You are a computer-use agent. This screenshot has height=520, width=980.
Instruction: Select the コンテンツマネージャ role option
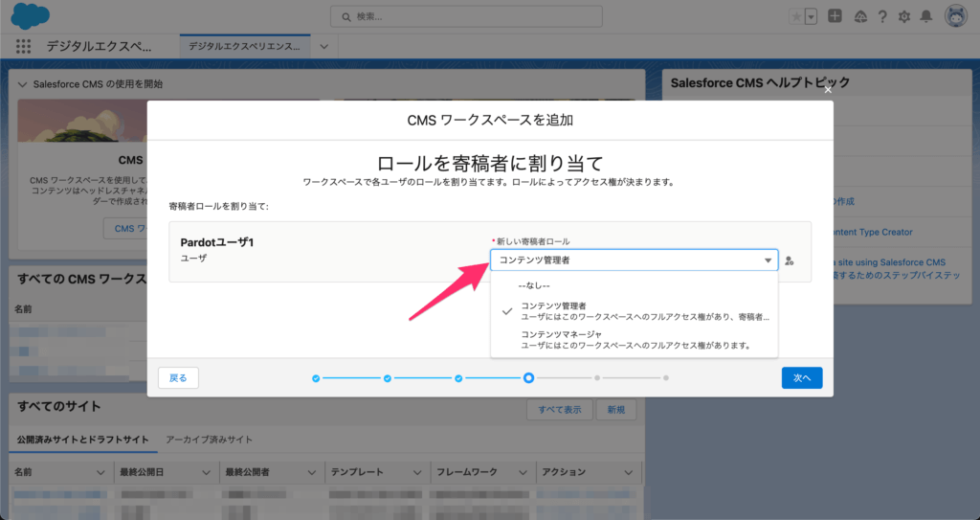tap(634, 340)
